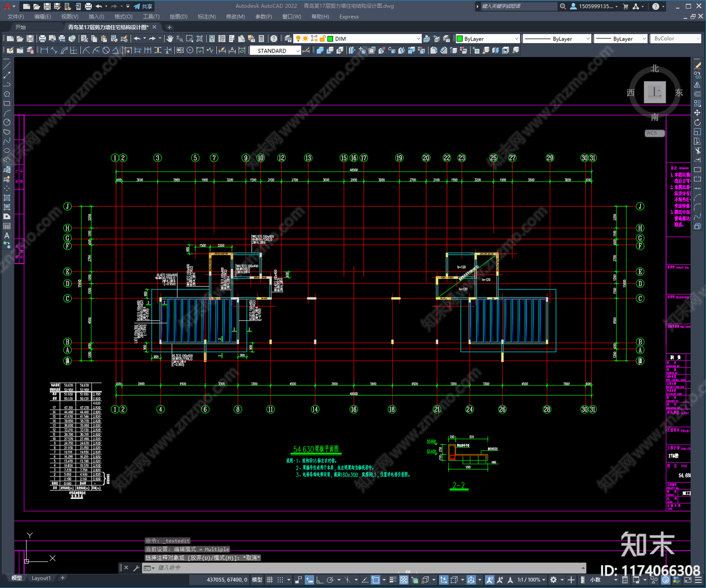Open the ByLayer lineweight dropdown
Viewport: 706px width, 588px height.
coord(644,39)
